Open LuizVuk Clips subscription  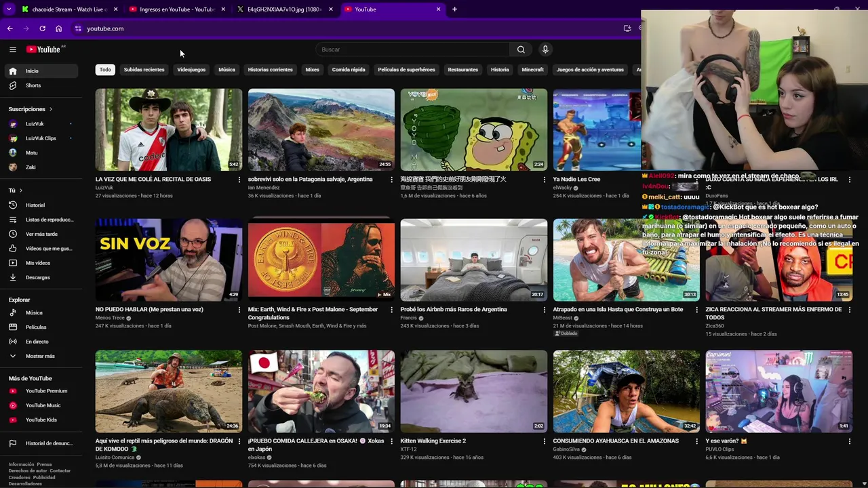click(x=42, y=138)
